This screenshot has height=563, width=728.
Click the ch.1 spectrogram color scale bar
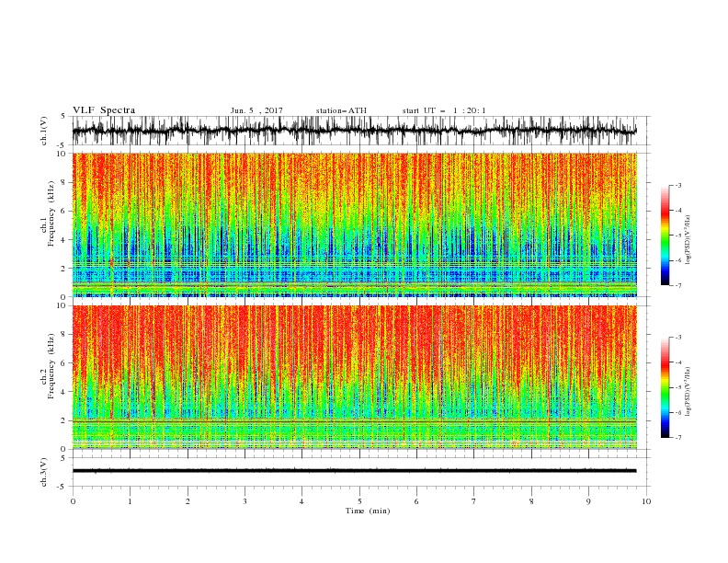(x=665, y=236)
